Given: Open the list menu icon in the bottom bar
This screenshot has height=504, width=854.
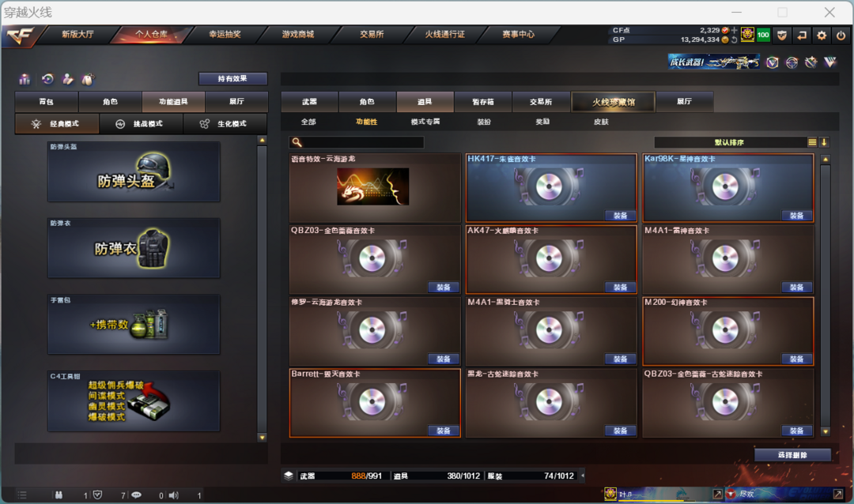Looking at the screenshot, I should [22, 495].
